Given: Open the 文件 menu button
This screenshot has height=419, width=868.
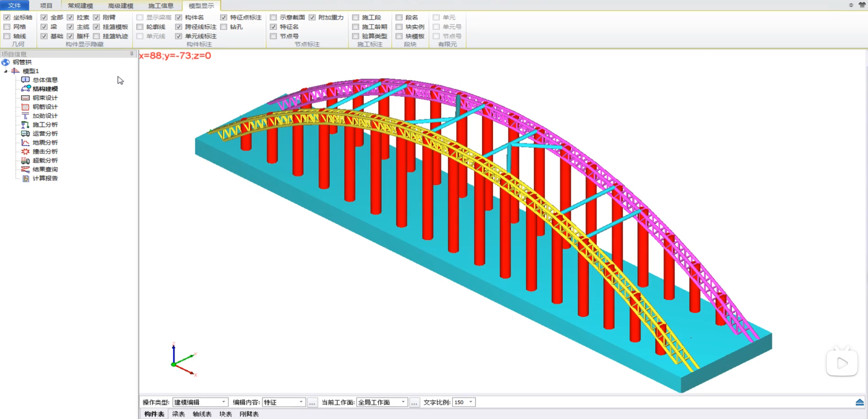Looking at the screenshot, I should pos(14,5).
